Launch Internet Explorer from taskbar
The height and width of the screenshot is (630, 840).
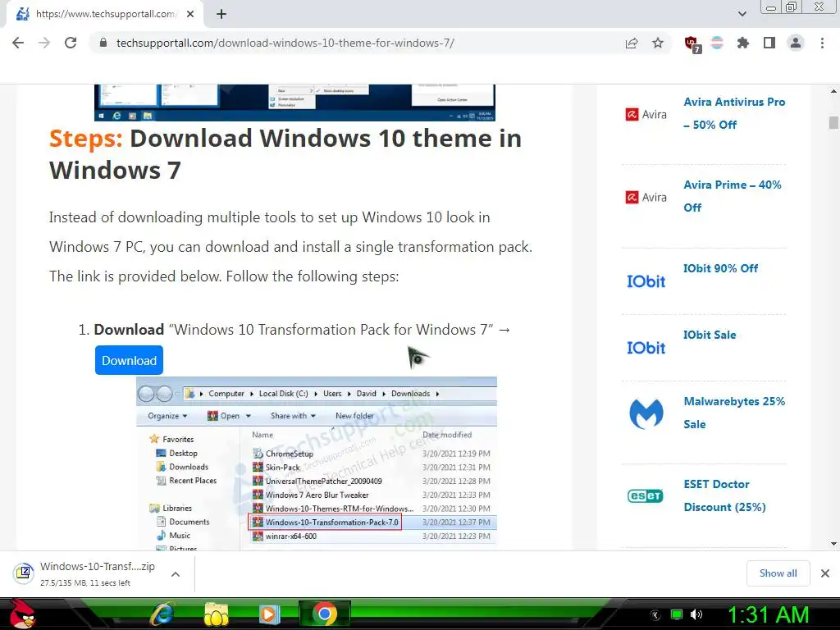tap(162, 614)
